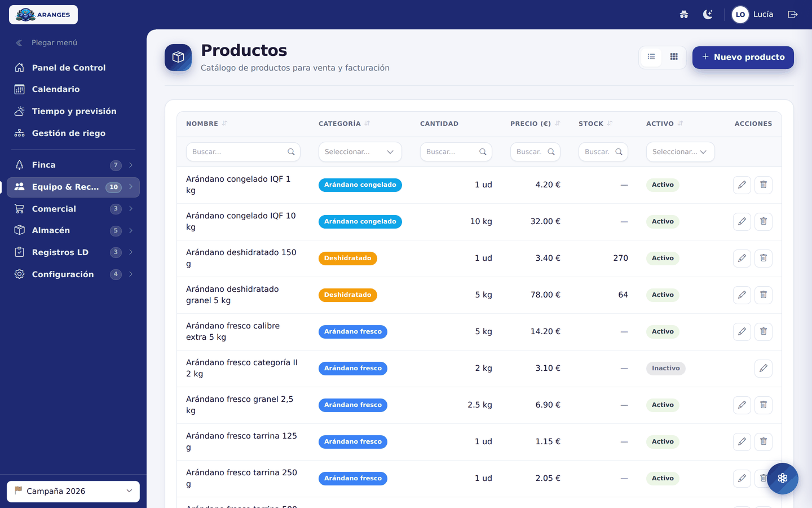Click price 78.00 € cell
The height and width of the screenshot is (508, 812).
545,295
